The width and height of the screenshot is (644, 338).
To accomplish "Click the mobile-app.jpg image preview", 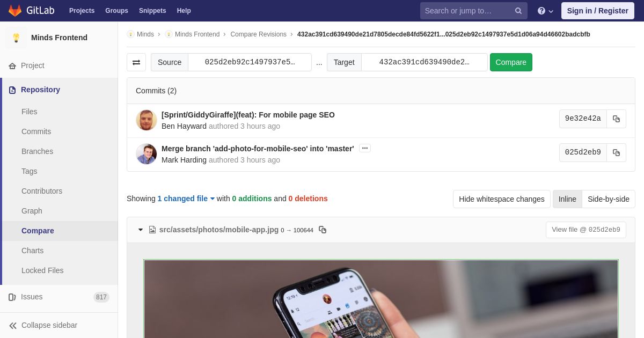I will click(x=381, y=299).
